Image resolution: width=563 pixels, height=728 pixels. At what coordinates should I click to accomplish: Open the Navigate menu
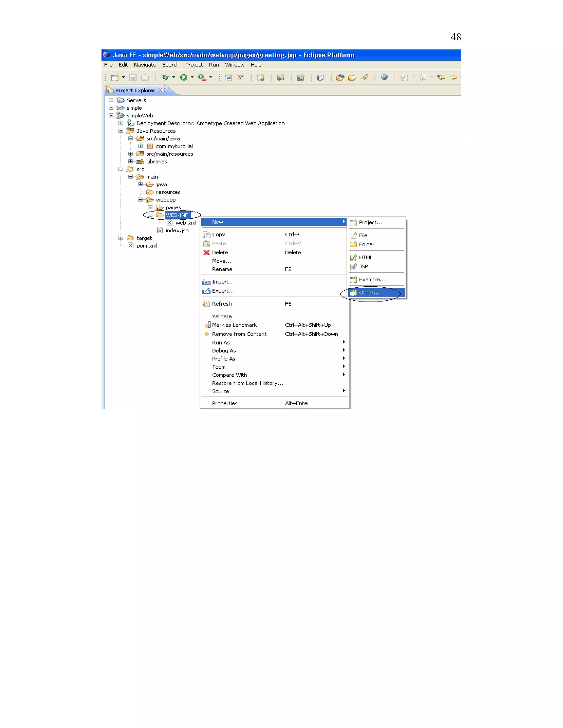(x=145, y=65)
